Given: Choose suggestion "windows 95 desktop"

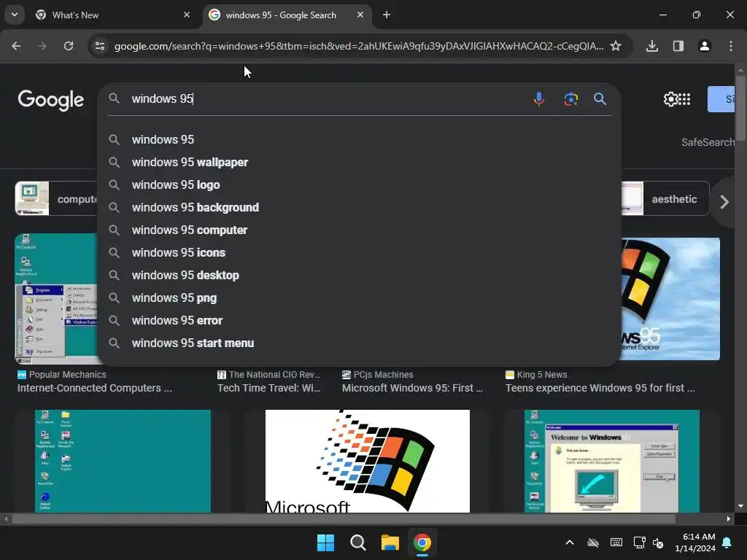Looking at the screenshot, I should 359,275.
